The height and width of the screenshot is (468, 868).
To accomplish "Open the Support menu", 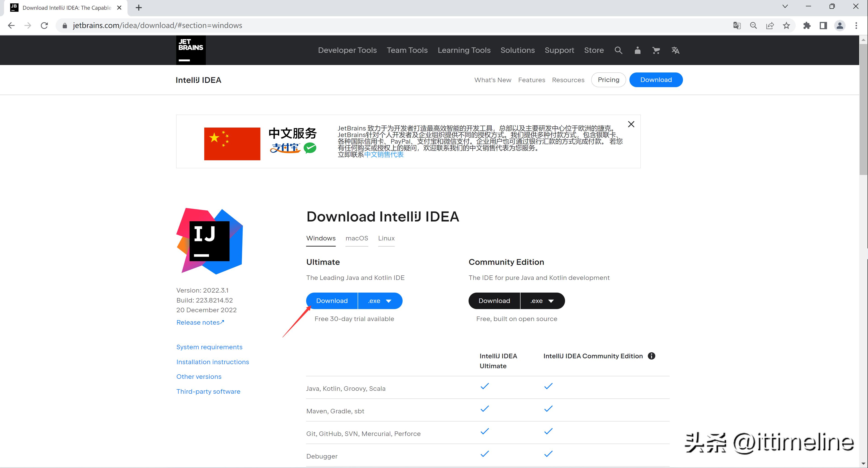I will click(559, 50).
